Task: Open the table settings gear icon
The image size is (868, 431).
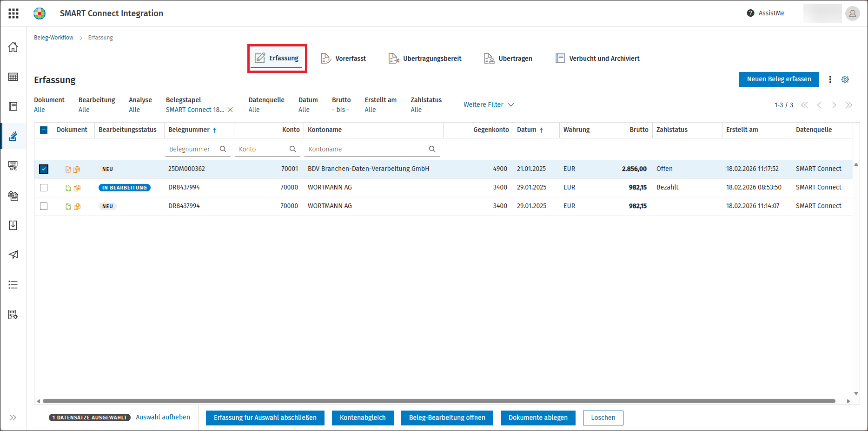Action: pyautogui.click(x=845, y=79)
